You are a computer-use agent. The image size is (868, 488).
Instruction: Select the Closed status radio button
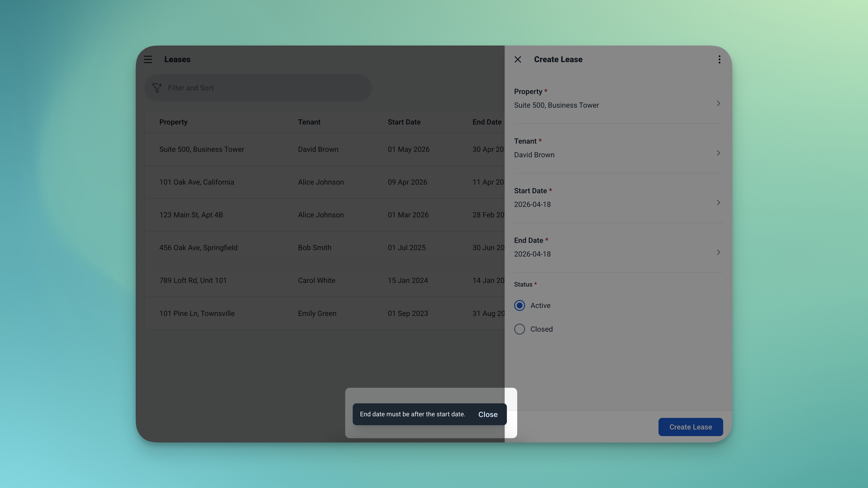coord(519,329)
